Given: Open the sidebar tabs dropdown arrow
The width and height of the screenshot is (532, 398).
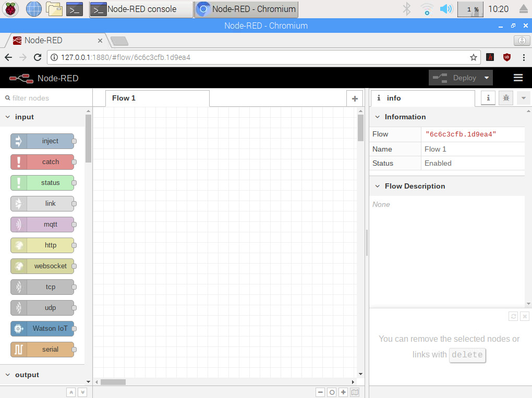Looking at the screenshot, I should tap(524, 98).
